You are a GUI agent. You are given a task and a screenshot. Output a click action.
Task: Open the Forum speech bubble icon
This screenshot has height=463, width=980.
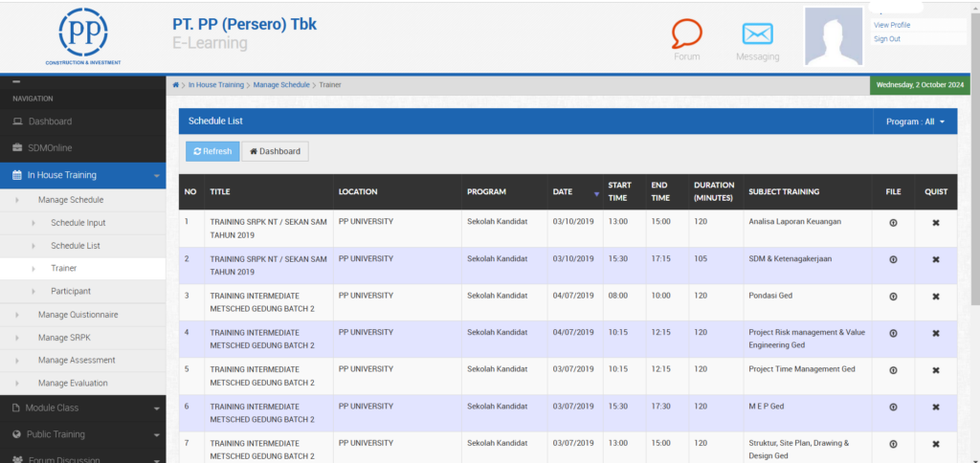click(x=686, y=34)
